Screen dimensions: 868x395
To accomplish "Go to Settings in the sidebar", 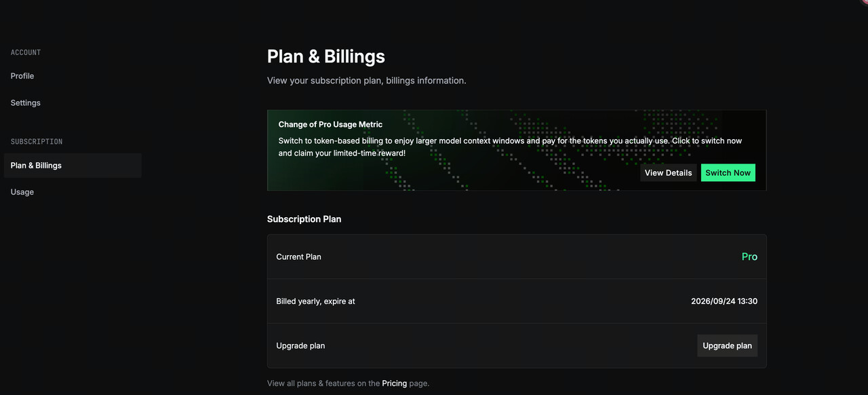I will click(x=26, y=103).
